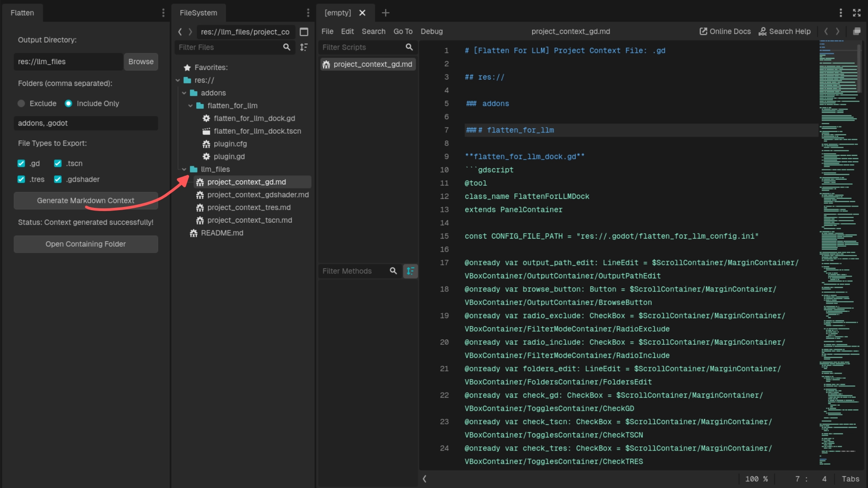Collapse the flatten_for_llm folder
The height and width of the screenshot is (488, 868).
(x=190, y=106)
